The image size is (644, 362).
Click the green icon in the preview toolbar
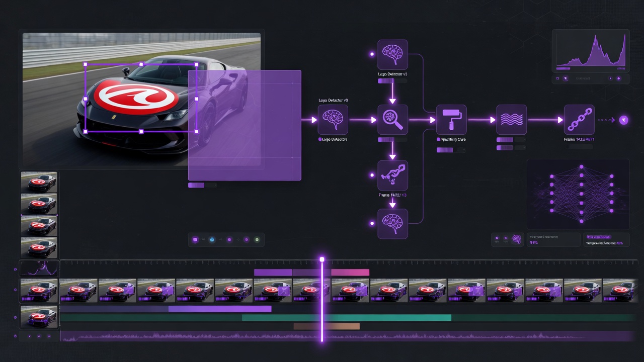click(x=257, y=240)
